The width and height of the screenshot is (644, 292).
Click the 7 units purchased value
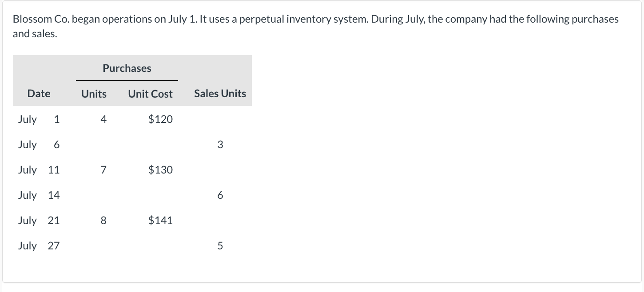pyautogui.click(x=103, y=170)
